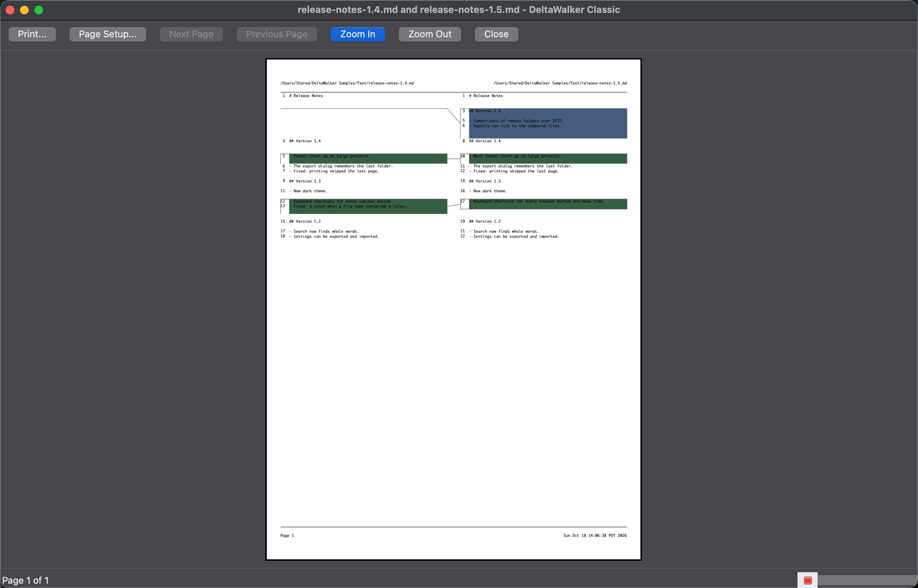Click 'Page 1' footer on the preview page
The image size is (918, 588).
coord(287,536)
